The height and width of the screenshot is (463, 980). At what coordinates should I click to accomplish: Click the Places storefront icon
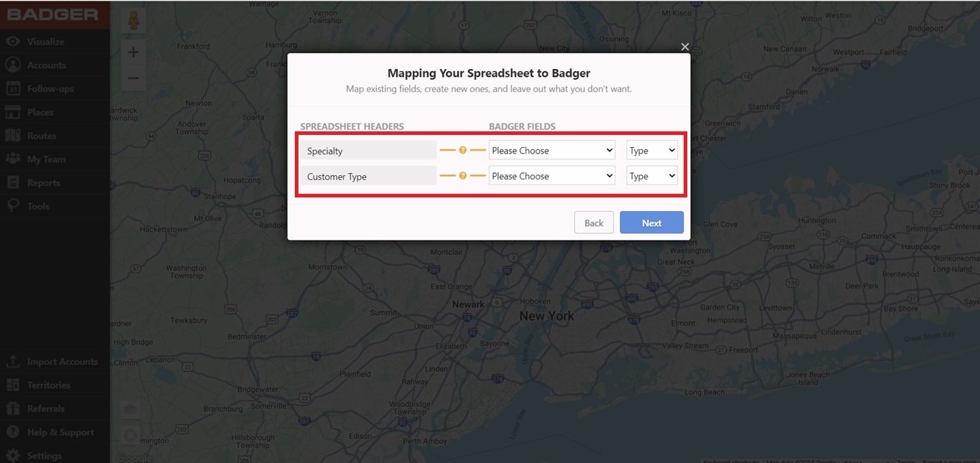click(x=12, y=112)
